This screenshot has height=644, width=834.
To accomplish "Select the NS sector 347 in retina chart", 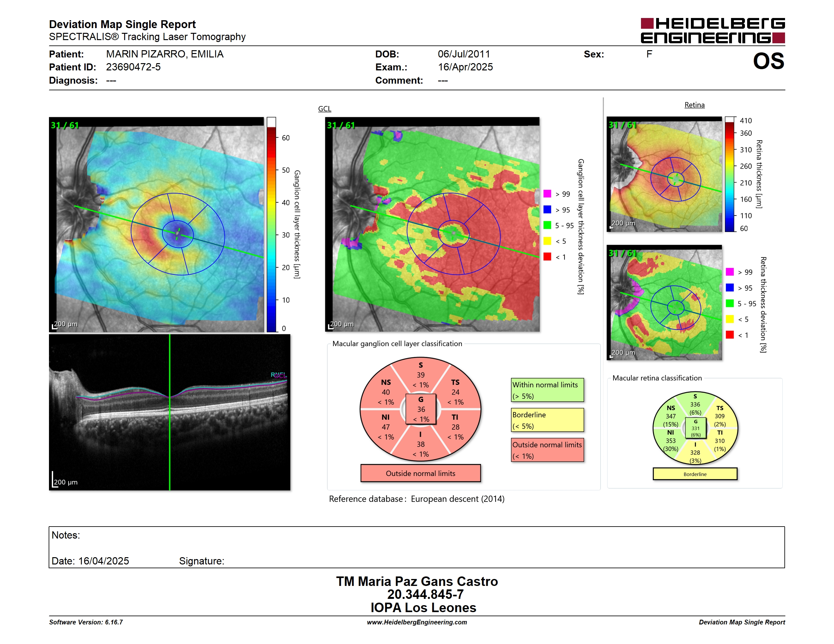I will coord(671,416).
